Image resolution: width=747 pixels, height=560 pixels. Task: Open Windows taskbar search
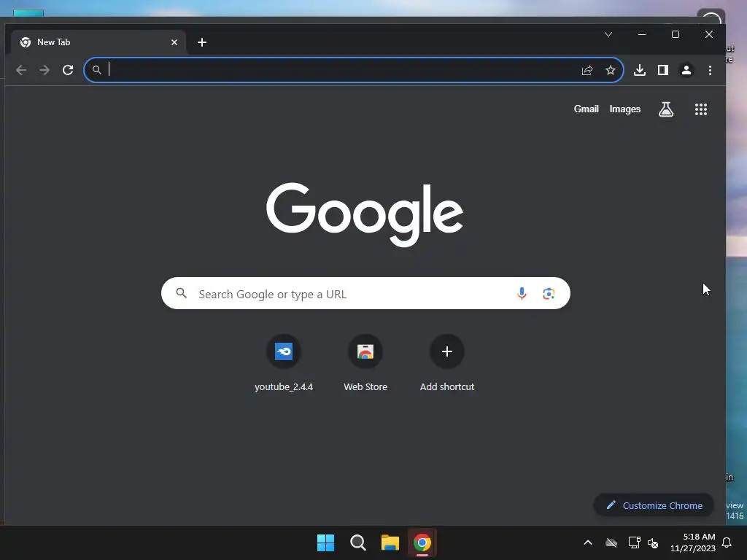point(357,542)
